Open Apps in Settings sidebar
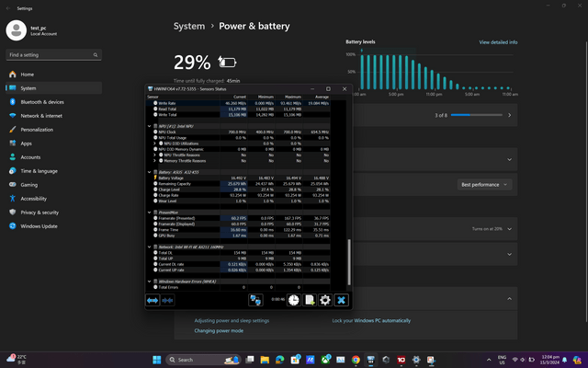 53,144
